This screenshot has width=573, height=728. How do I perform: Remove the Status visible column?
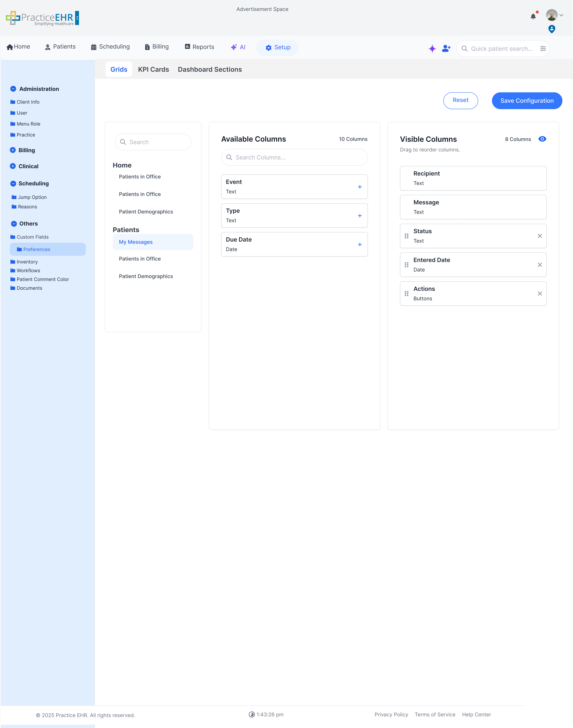539,236
